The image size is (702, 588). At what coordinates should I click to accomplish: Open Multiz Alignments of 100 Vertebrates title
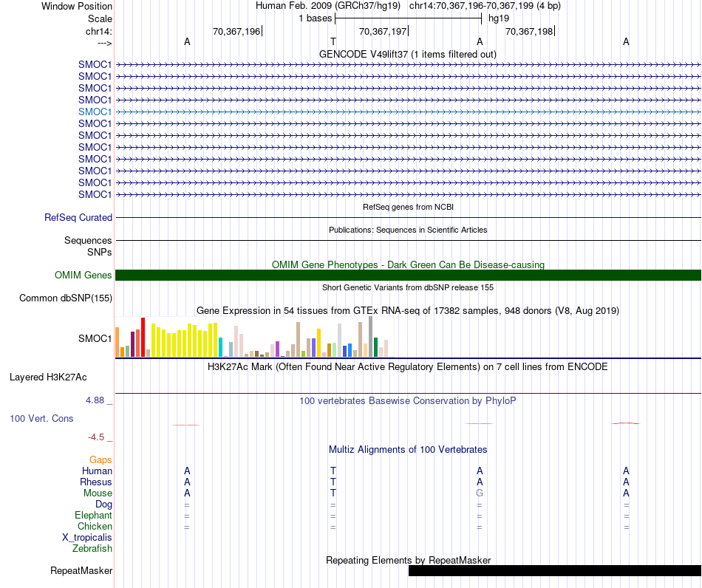[x=408, y=450]
